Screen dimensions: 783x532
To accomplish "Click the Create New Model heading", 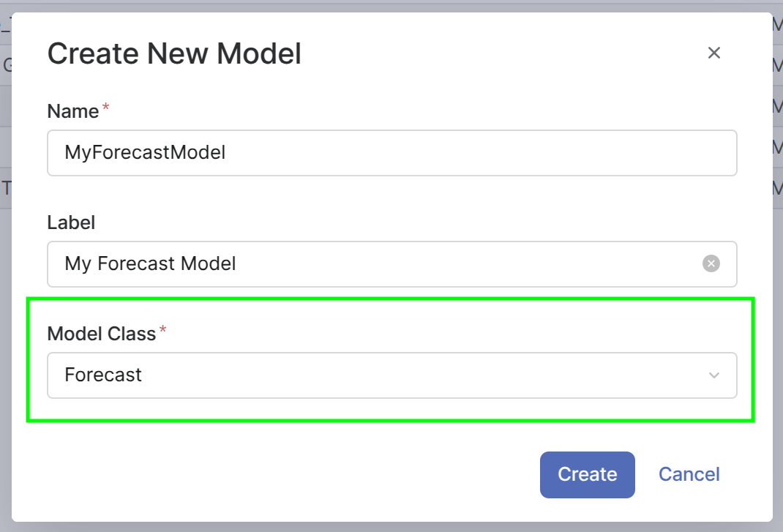I will pyautogui.click(x=174, y=53).
